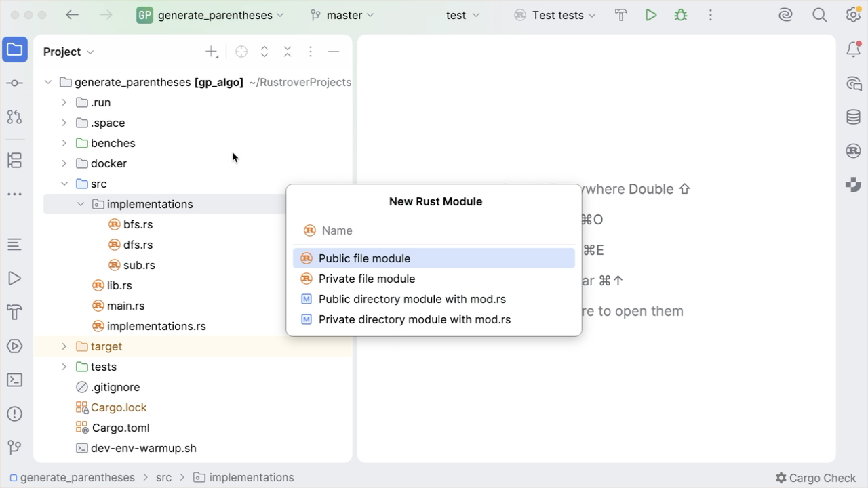The width and height of the screenshot is (868, 488).
Task: Open the Database tool window
Action: 853,117
